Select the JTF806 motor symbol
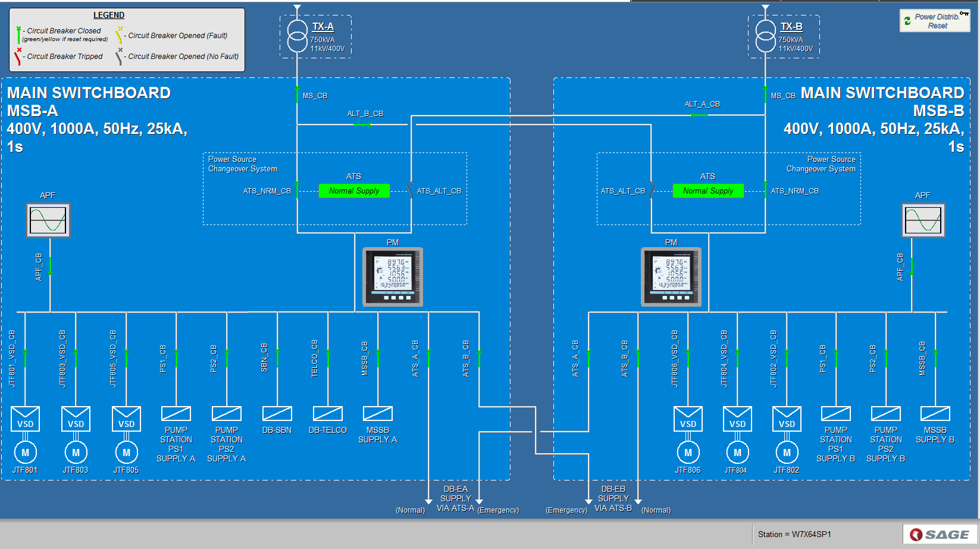The height and width of the screenshot is (549, 980). coord(688,453)
